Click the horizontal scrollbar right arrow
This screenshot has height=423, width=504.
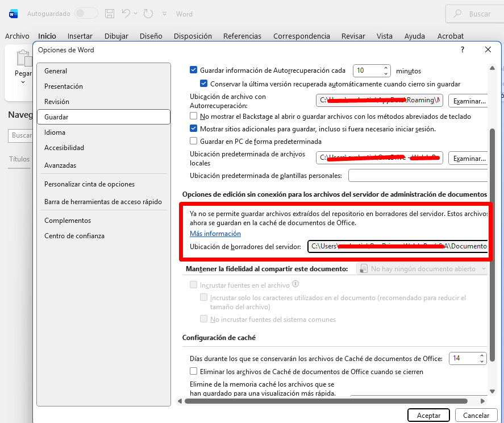pyautogui.click(x=482, y=401)
